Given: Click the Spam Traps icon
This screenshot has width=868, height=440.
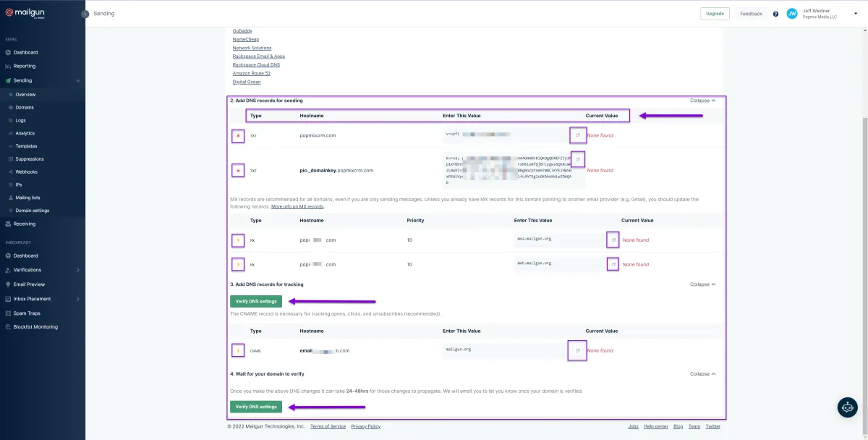Looking at the screenshot, I should tap(8, 313).
